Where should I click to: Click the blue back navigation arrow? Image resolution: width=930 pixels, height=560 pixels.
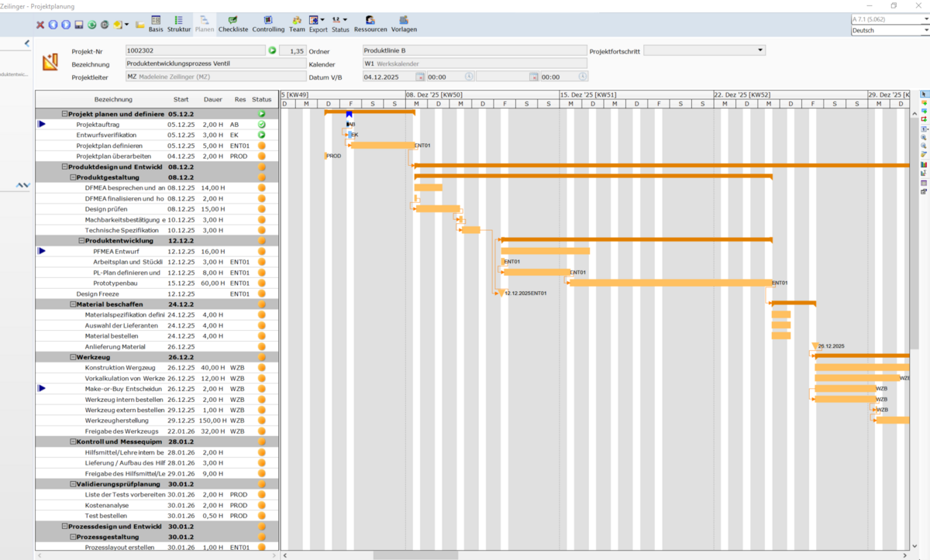53,25
